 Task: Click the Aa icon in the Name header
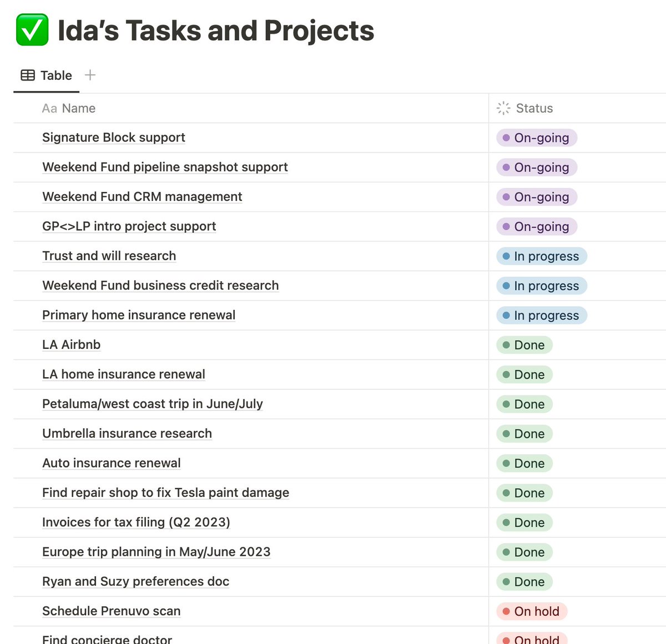coord(49,108)
